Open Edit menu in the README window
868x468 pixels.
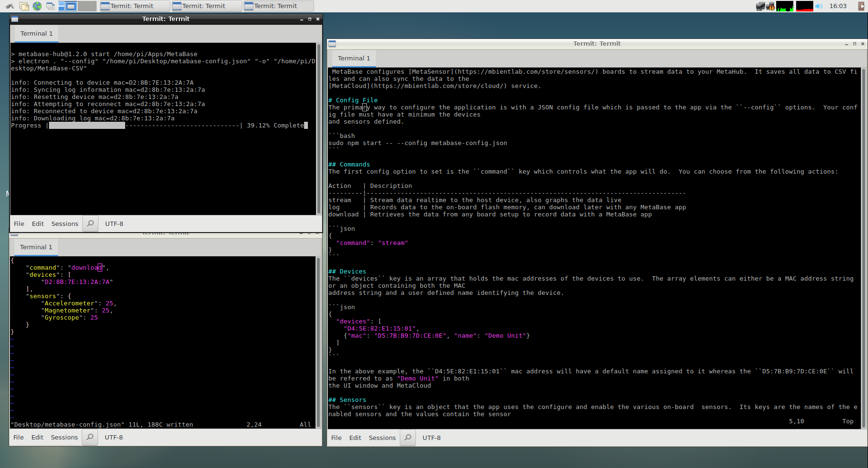coord(355,438)
